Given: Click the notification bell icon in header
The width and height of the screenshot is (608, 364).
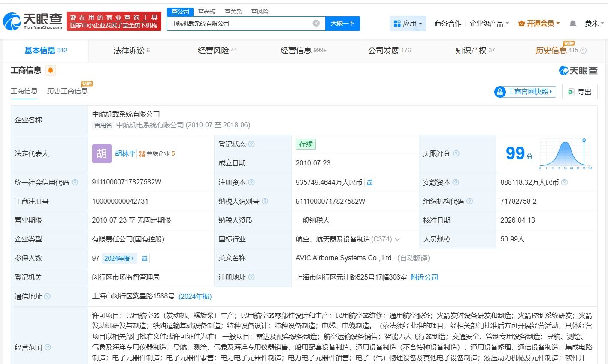Looking at the screenshot, I should point(573,24).
